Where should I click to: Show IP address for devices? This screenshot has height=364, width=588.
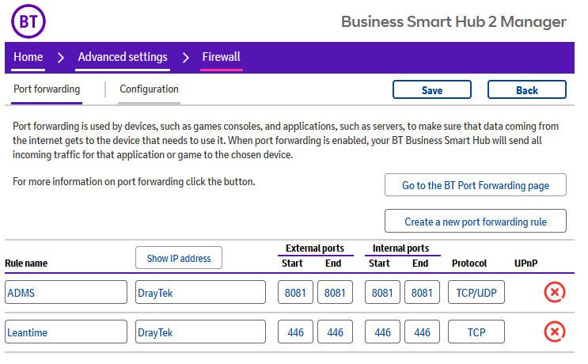click(179, 258)
